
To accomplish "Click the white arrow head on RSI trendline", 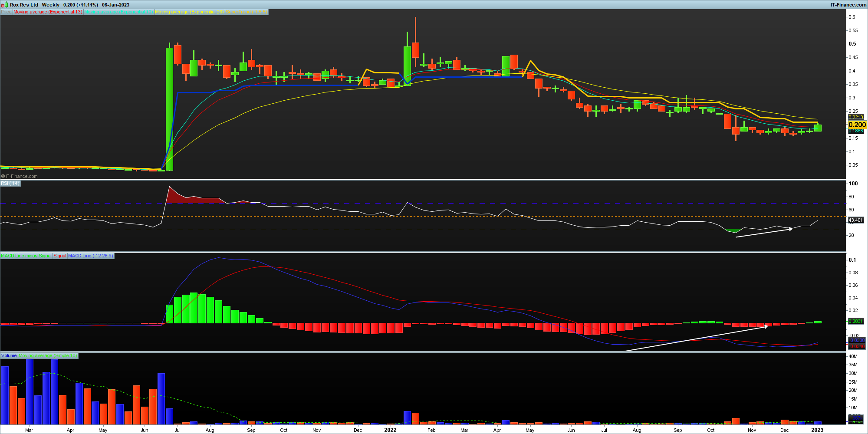I will tap(791, 229).
